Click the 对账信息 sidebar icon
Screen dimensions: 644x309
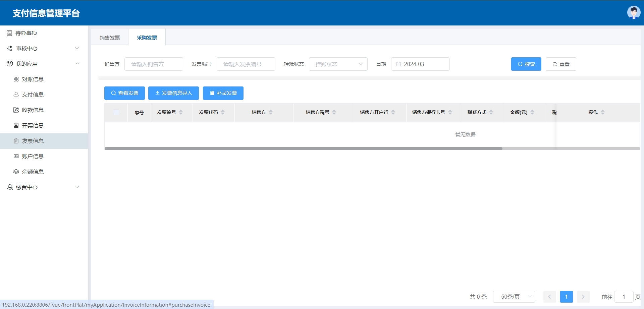point(16,79)
